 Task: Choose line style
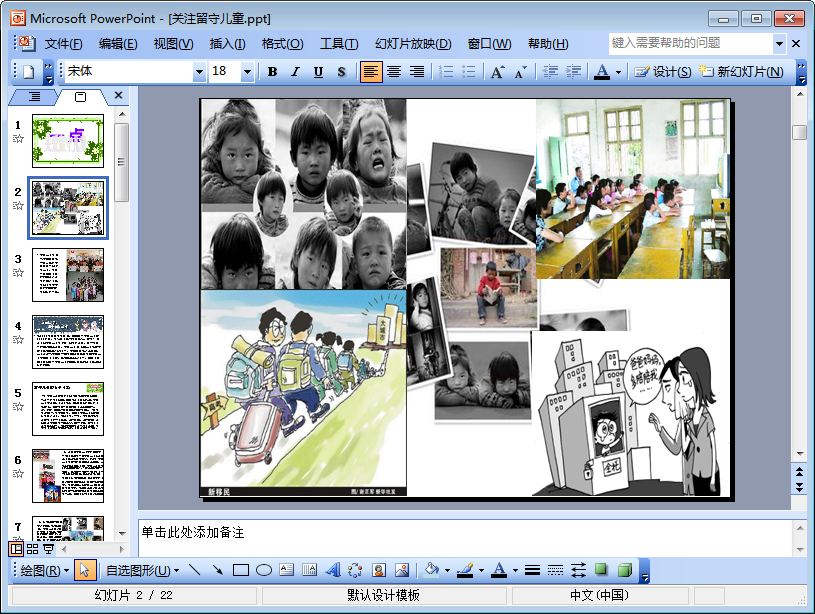(x=532, y=570)
